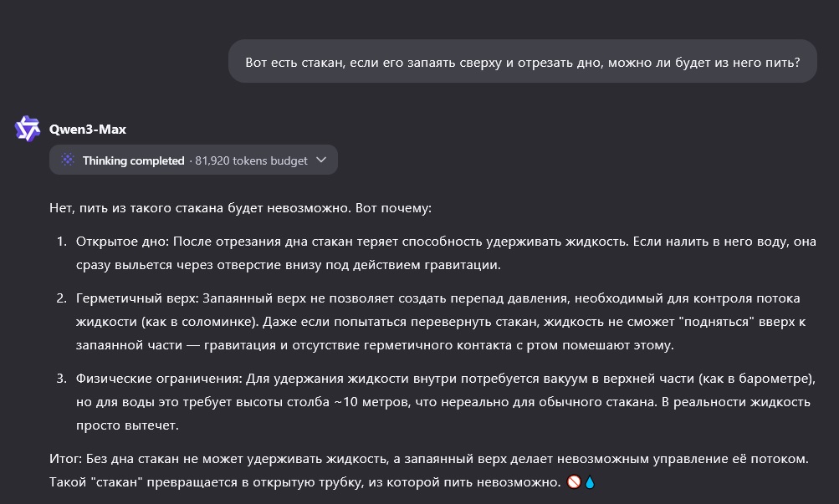Click the prohibited sign emoji

pos(574,482)
